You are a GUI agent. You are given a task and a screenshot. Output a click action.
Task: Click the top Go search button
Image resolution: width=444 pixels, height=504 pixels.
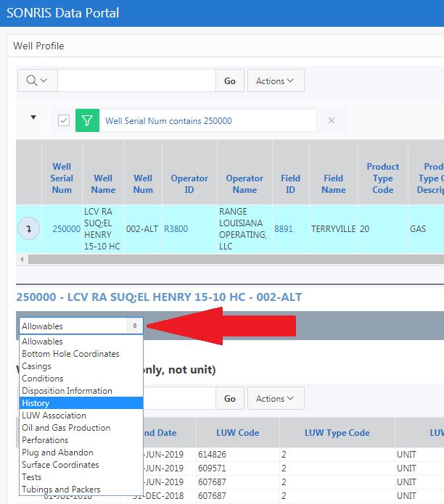229,80
